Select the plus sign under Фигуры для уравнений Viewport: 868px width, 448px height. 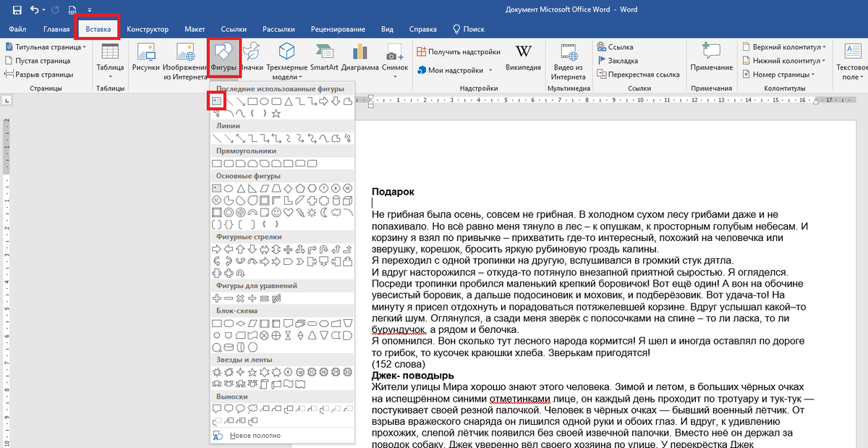point(216,298)
